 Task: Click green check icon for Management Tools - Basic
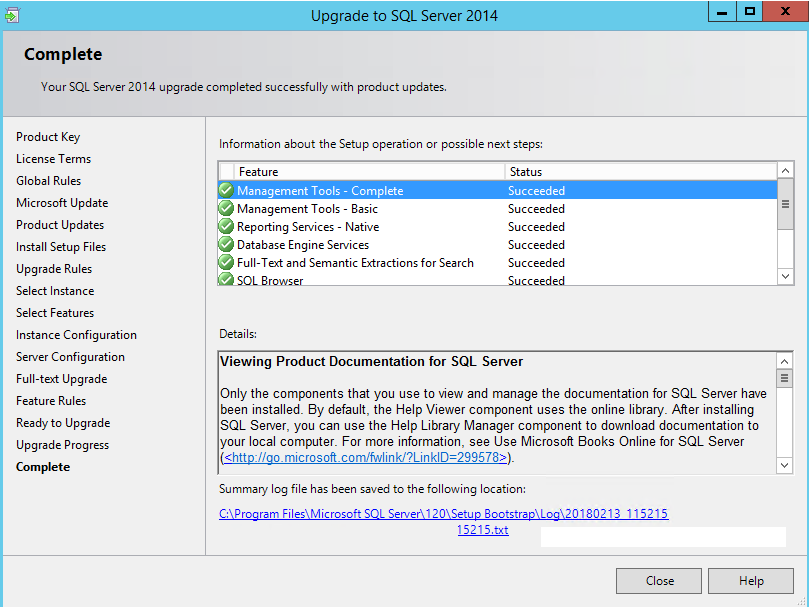click(x=226, y=209)
